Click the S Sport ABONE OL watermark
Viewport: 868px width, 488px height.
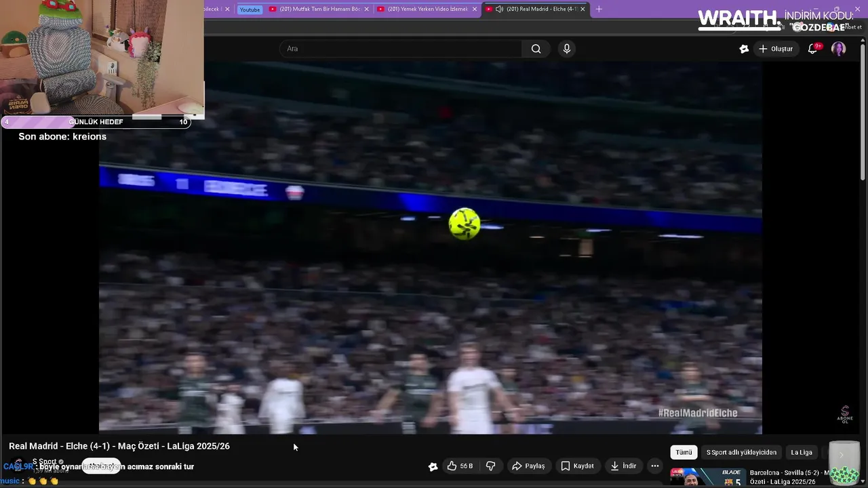(x=845, y=414)
